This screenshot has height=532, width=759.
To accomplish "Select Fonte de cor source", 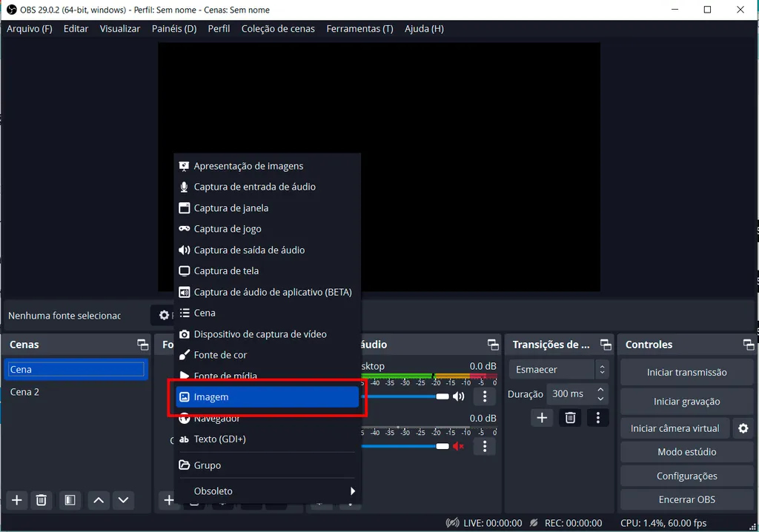I will pos(267,356).
